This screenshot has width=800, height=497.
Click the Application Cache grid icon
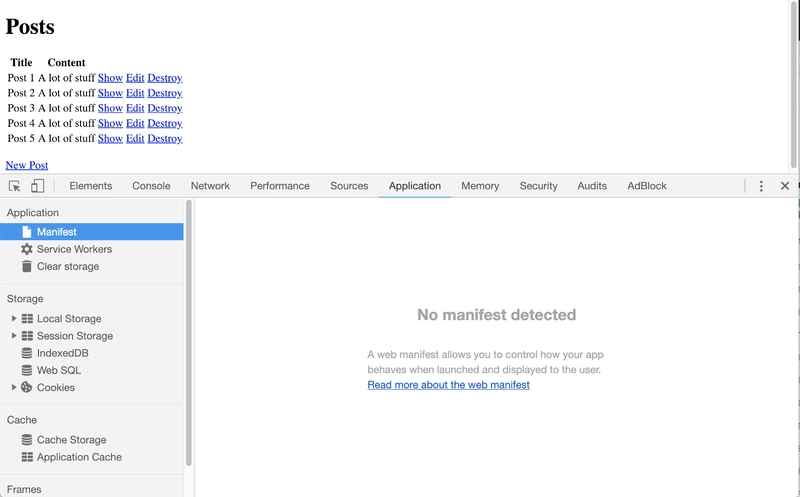pos(27,457)
